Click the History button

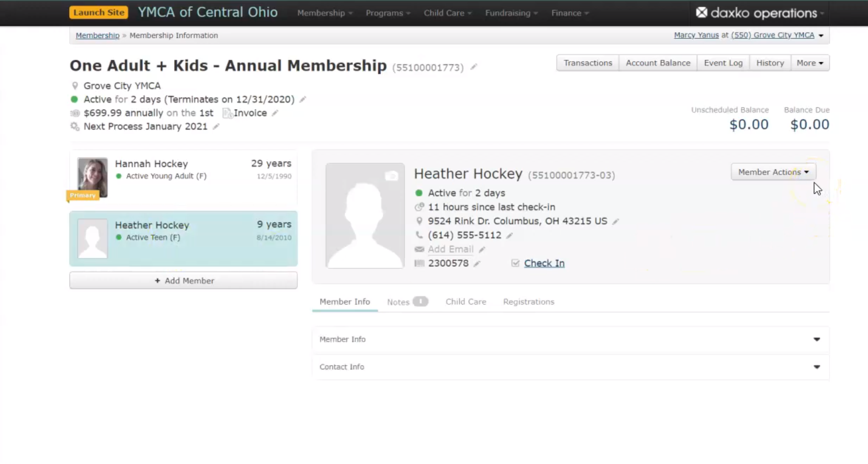[x=770, y=63]
